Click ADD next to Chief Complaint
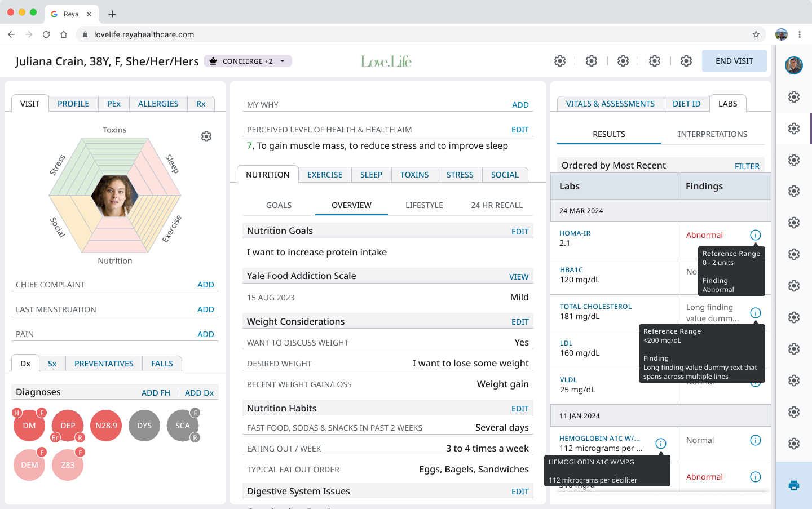 pos(205,285)
